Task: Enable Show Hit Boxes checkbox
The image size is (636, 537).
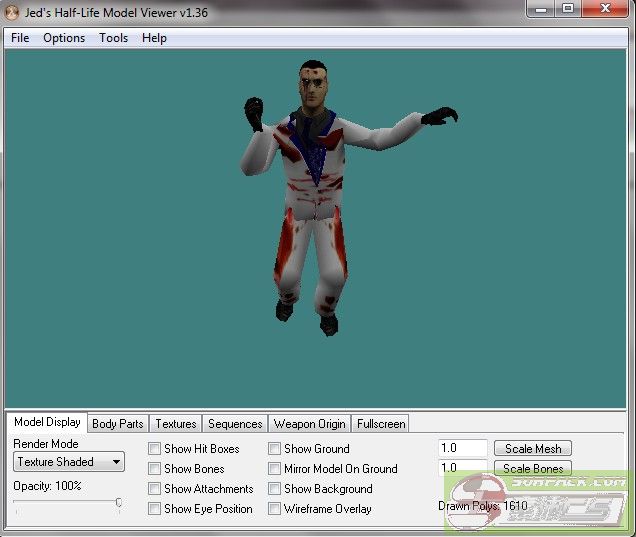Action: point(154,449)
